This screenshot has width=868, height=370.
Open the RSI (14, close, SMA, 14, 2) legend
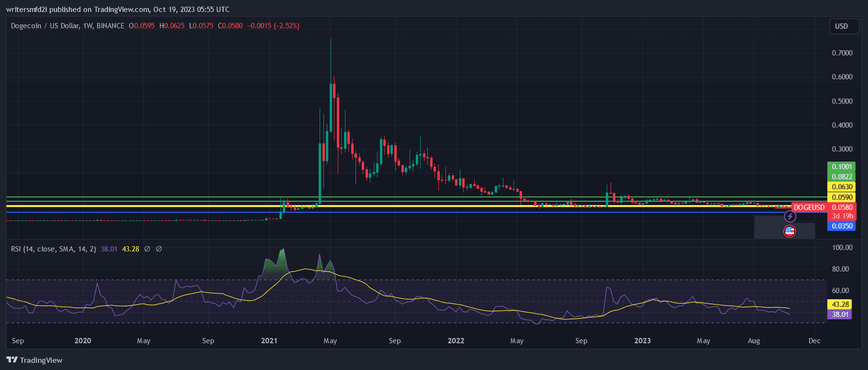[54, 249]
